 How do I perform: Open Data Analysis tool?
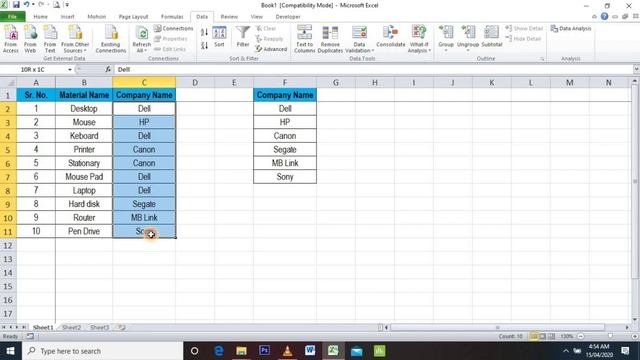pos(571,29)
